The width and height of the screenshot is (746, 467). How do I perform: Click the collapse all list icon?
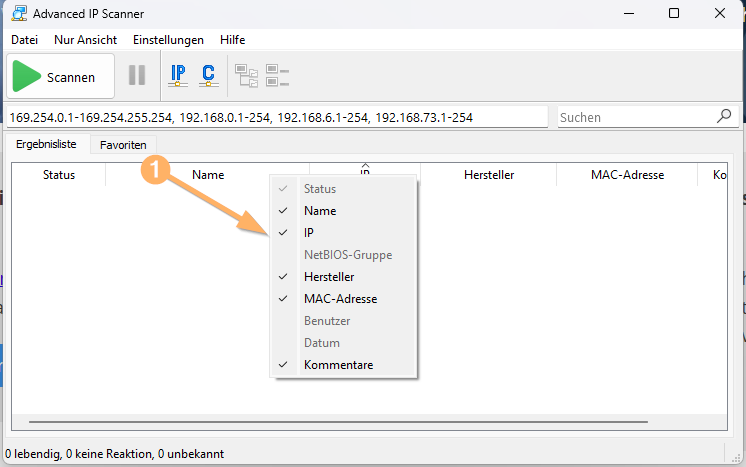coord(277,76)
